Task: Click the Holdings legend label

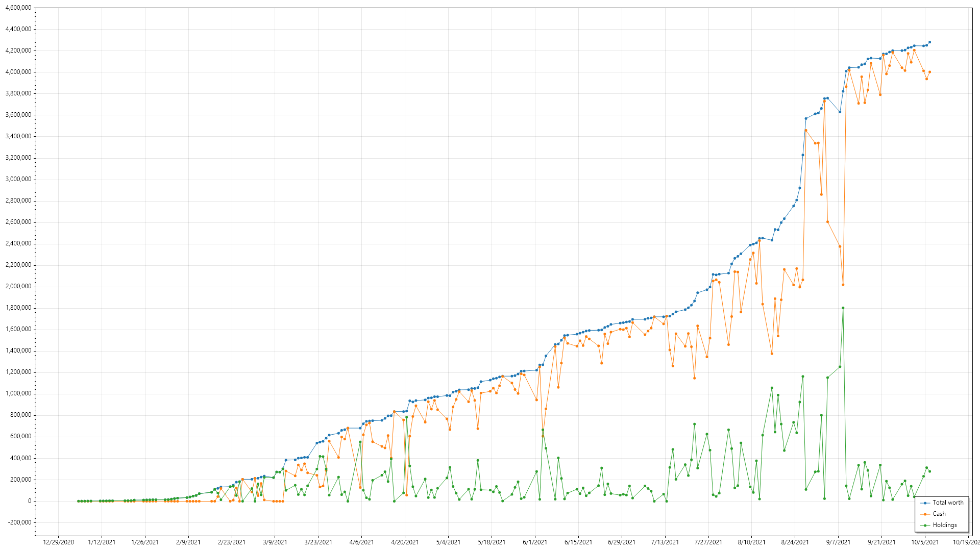Action: pos(944,525)
